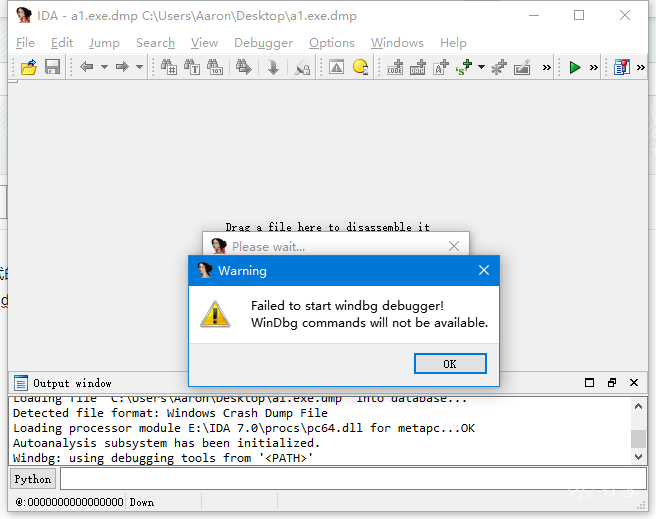
Task: Expand debugger toolbar overflow chevron after play
Action: point(594,67)
